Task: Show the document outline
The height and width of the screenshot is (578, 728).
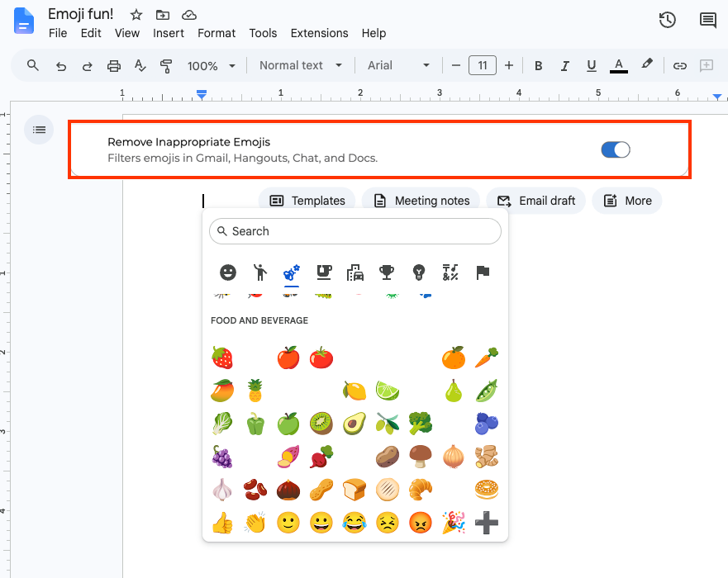Action: tap(39, 130)
